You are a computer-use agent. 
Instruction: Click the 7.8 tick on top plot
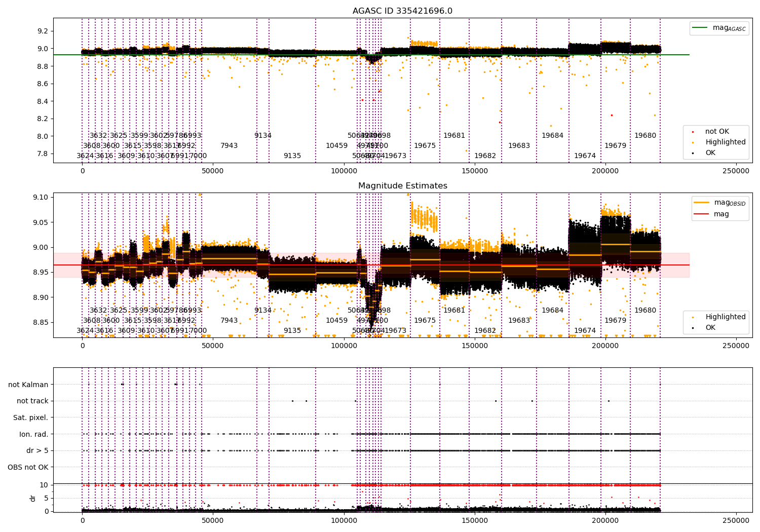(x=43, y=154)
